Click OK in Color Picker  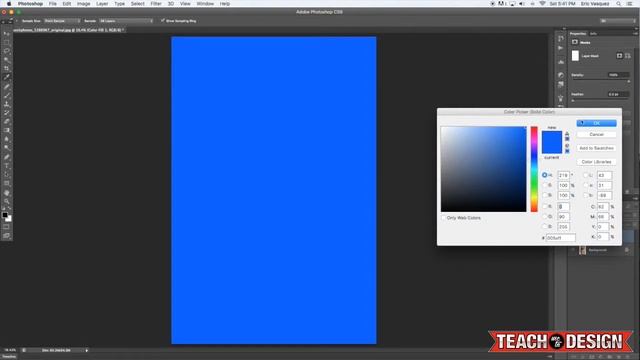pos(596,123)
